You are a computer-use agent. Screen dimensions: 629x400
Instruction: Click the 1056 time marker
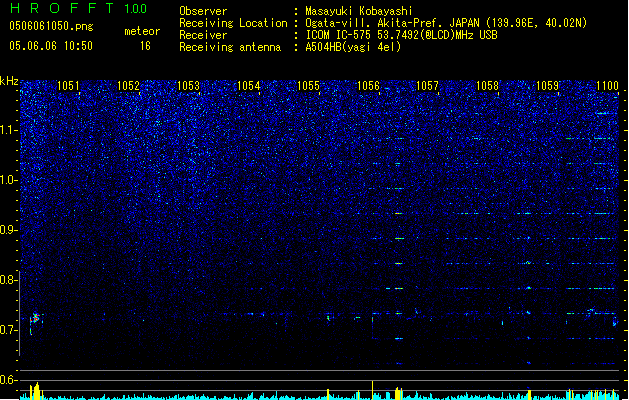[x=368, y=85]
